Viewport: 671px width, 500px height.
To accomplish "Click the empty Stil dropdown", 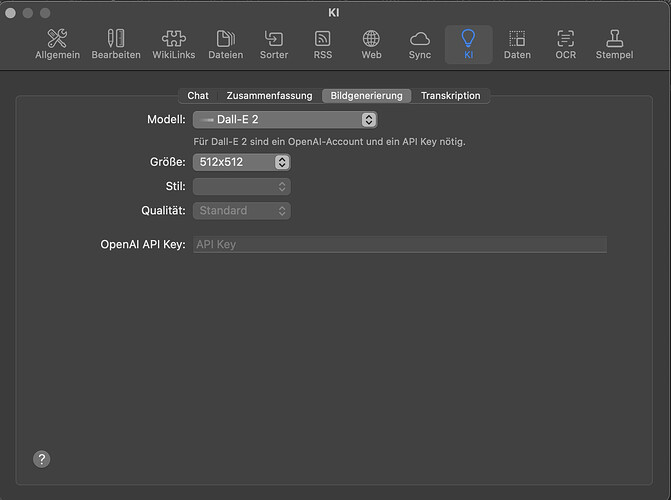I will pos(241,187).
